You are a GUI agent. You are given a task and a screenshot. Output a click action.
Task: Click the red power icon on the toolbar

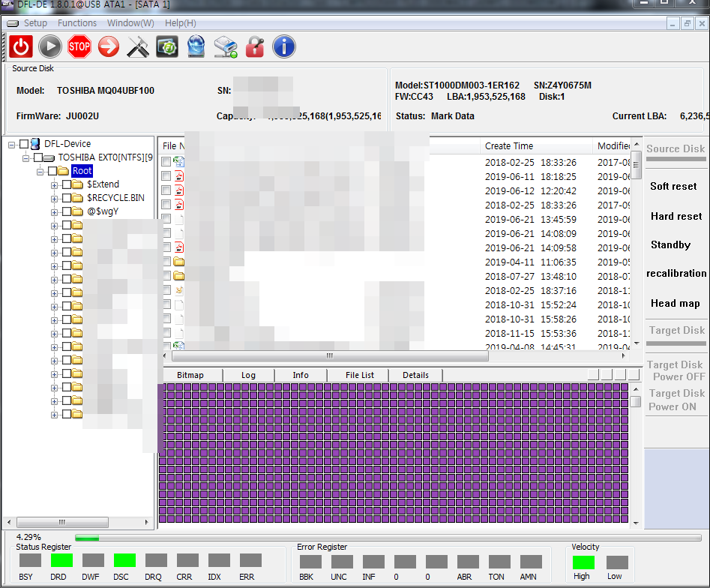[20, 46]
